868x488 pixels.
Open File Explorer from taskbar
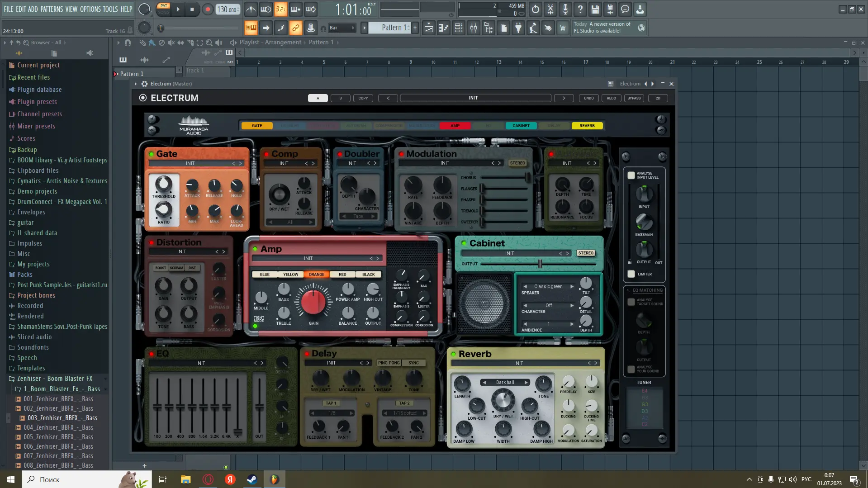point(185,479)
